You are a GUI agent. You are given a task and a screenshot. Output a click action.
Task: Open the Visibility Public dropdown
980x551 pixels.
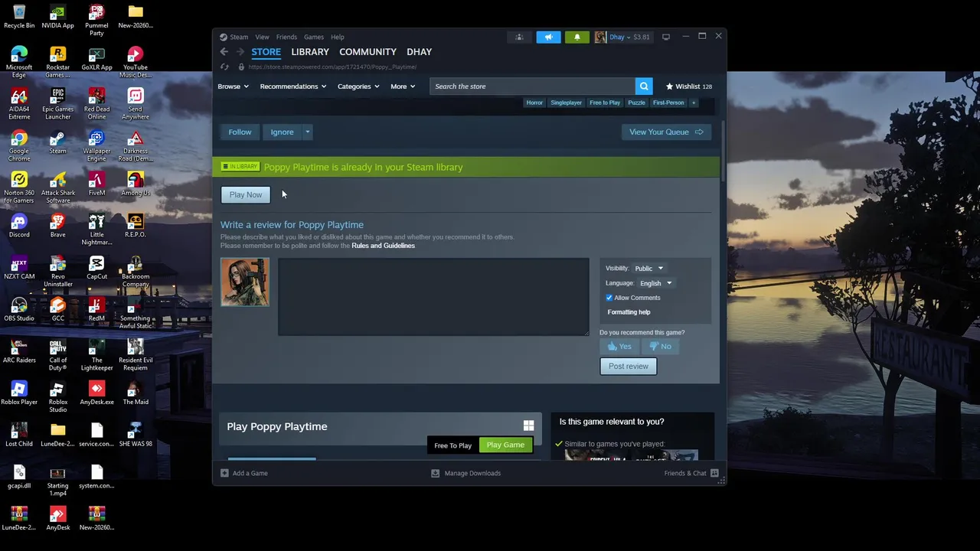(648, 269)
